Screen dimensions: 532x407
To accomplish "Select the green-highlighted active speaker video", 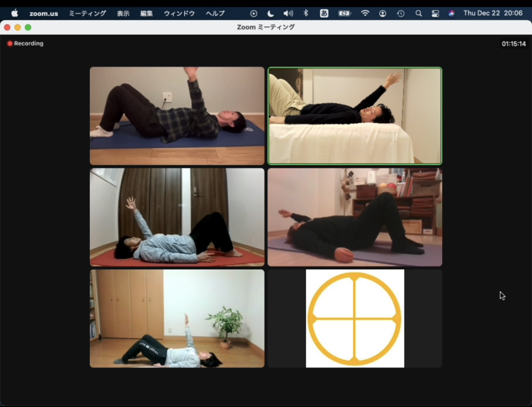I will (355, 116).
